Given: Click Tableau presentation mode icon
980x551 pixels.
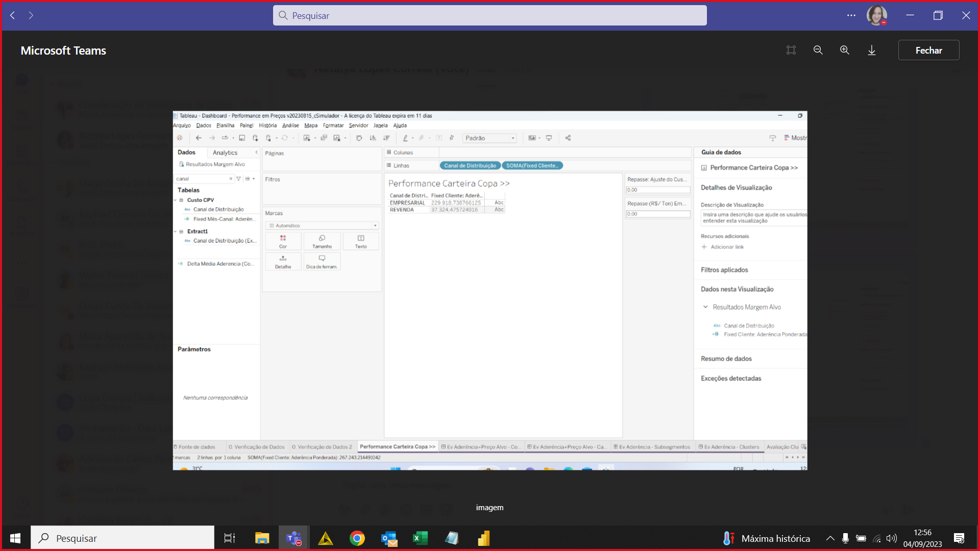Looking at the screenshot, I should (x=549, y=138).
